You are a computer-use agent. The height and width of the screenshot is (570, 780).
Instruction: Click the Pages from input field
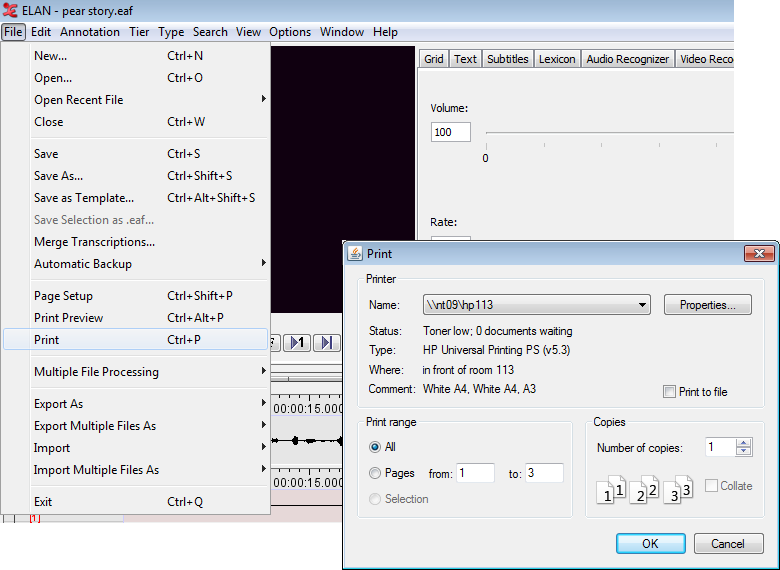coord(476,473)
